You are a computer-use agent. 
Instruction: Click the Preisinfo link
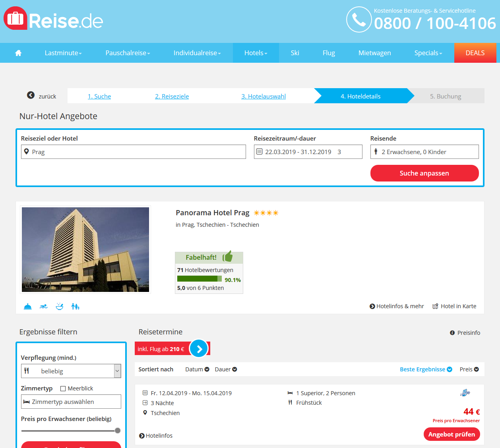(465, 333)
